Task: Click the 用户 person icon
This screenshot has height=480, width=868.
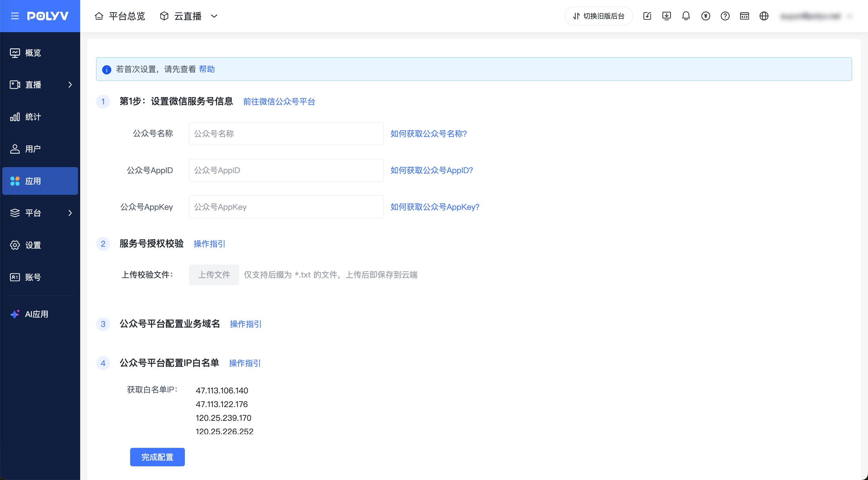Action: 15,149
